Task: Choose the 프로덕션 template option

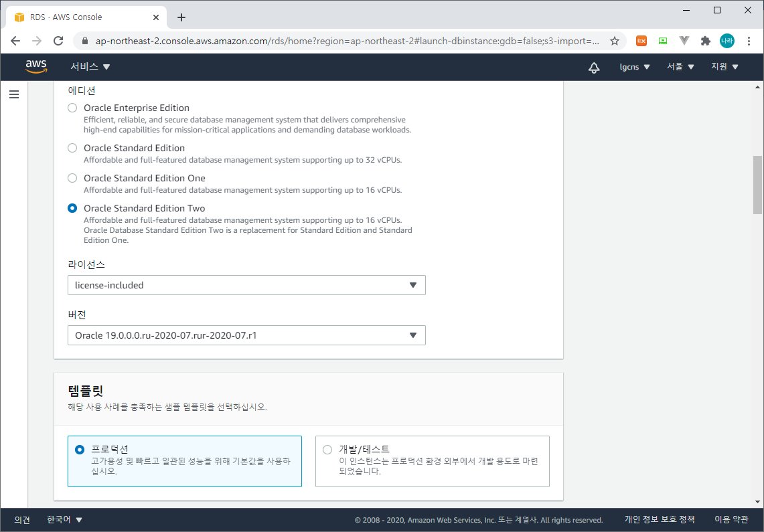Action: pos(185,462)
